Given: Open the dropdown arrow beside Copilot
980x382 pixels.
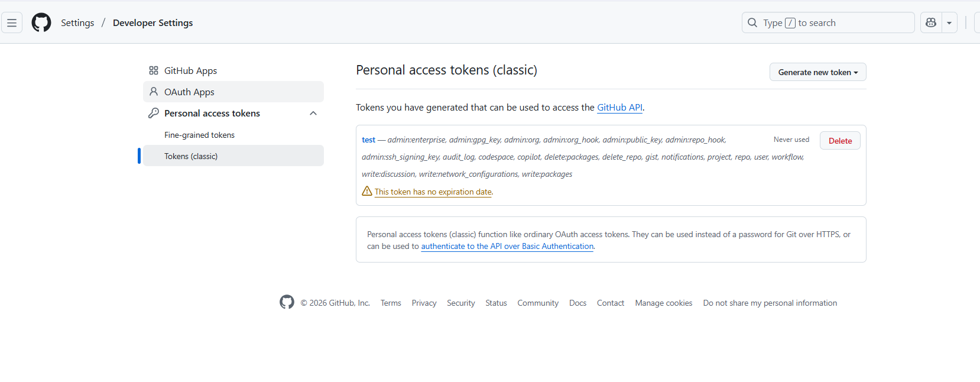Looking at the screenshot, I should pyautogui.click(x=949, y=23).
